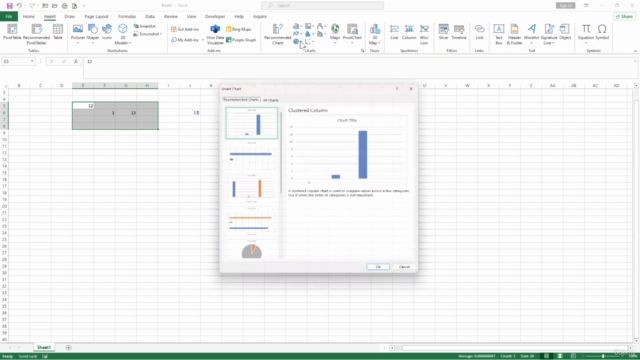Insert an Equation
640x360 pixels.
point(586,33)
